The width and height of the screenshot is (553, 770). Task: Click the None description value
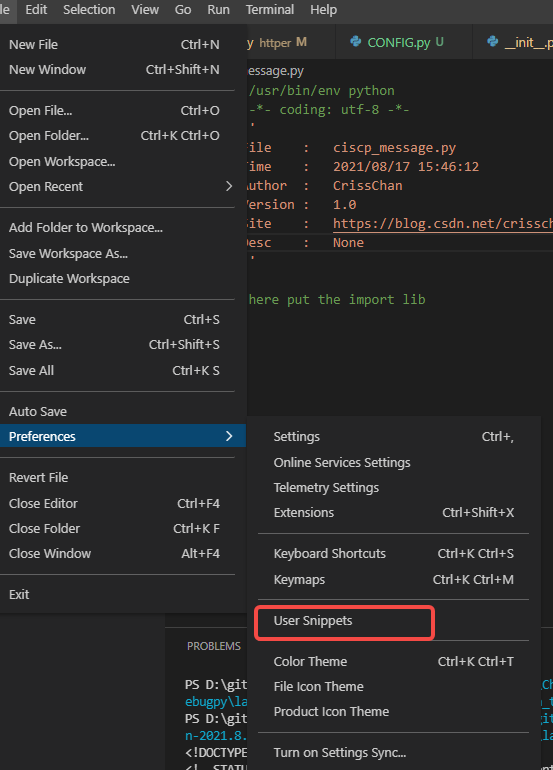click(348, 243)
